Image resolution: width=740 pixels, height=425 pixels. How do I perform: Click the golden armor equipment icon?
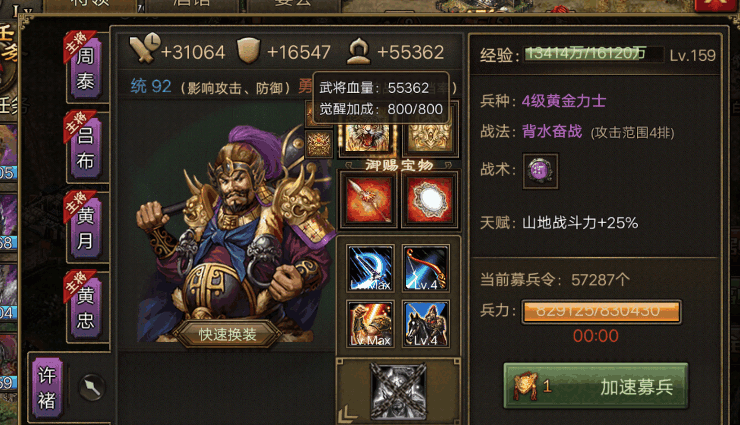coord(430,136)
